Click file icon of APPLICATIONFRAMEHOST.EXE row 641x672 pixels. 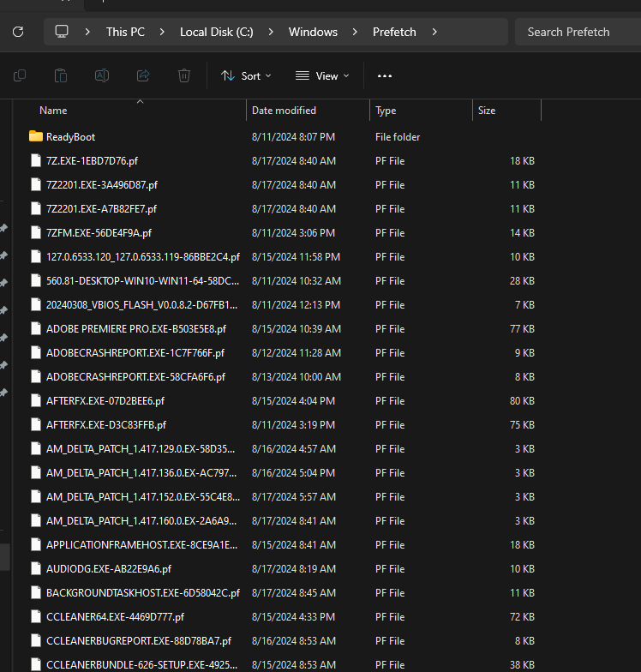tap(36, 544)
